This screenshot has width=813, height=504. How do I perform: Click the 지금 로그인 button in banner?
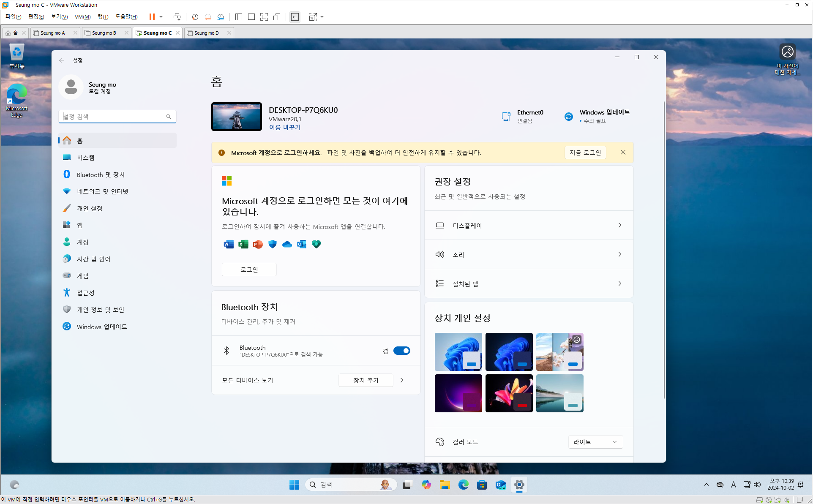585,153
